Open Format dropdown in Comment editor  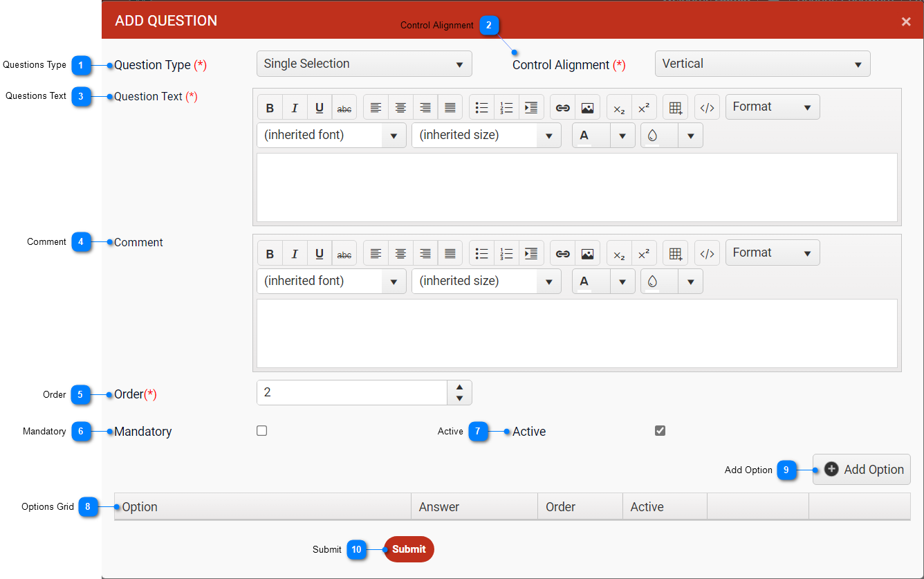(x=773, y=253)
